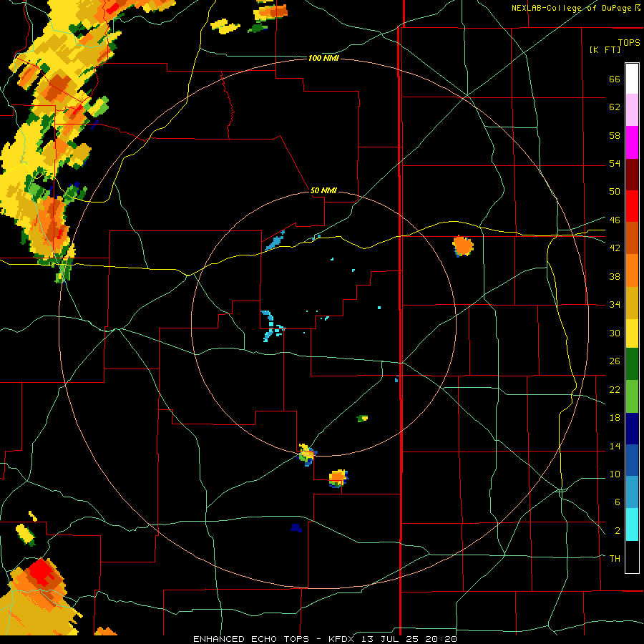
Task: Click the light green legend swatch
Action: 632,396
